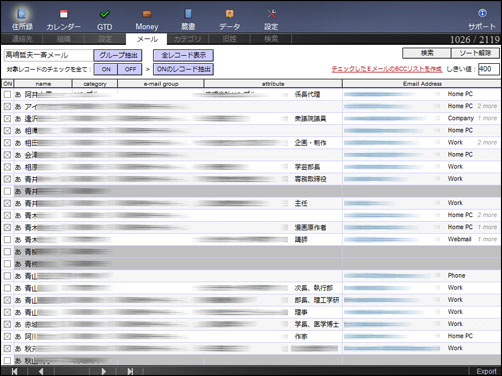Click the group name field 高嶋哲夫一斉メール

click(x=48, y=55)
